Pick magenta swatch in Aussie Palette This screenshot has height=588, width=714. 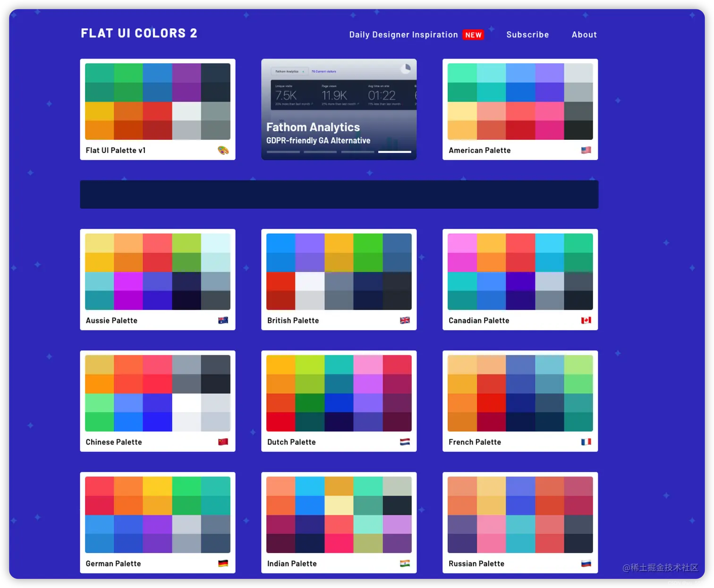point(128,281)
